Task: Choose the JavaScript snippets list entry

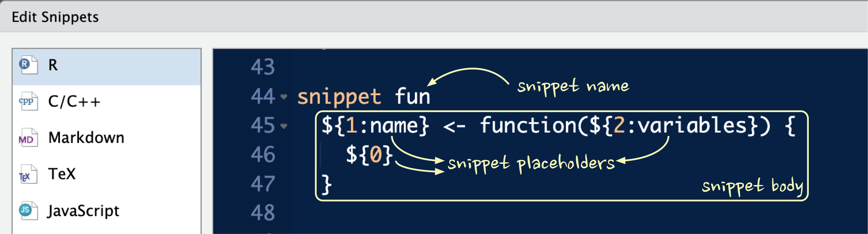Action: [x=107, y=211]
